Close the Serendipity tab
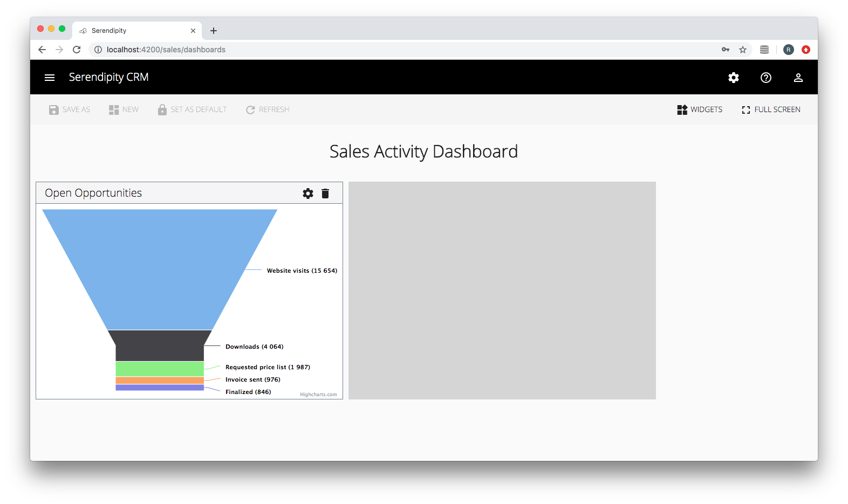The height and width of the screenshot is (504, 848). point(193,31)
